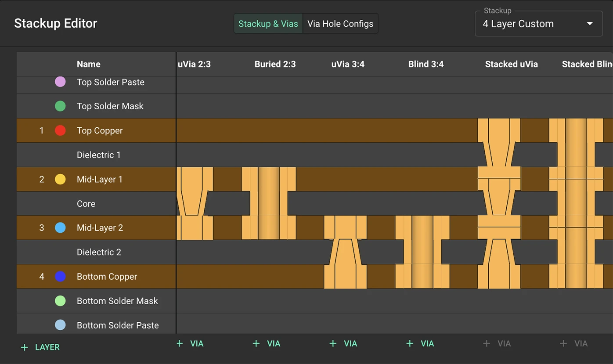
Task: Click the pink Top Solder Paste color dot
Action: [60, 82]
